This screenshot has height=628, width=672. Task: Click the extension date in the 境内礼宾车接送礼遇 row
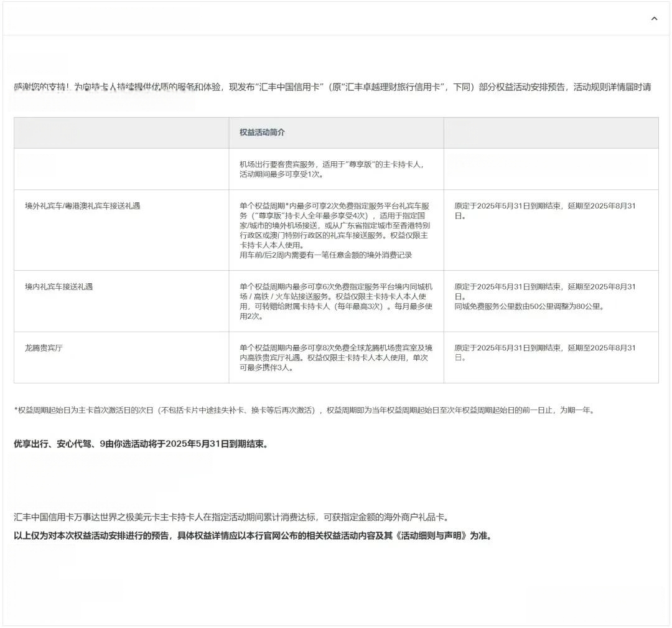(x=545, y=291)
